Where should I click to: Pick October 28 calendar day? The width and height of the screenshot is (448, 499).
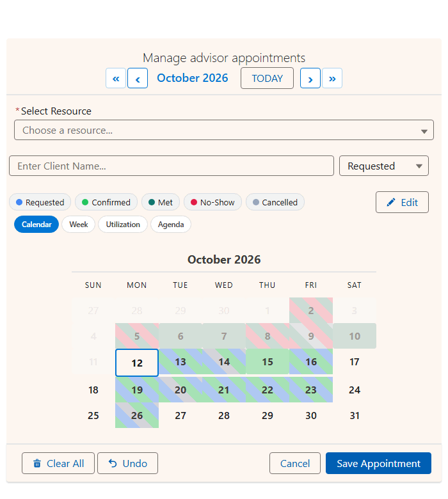[224, 415]
